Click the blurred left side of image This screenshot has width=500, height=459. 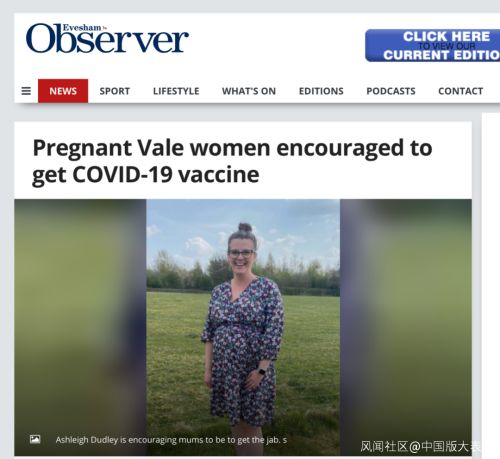click(80, 327)
